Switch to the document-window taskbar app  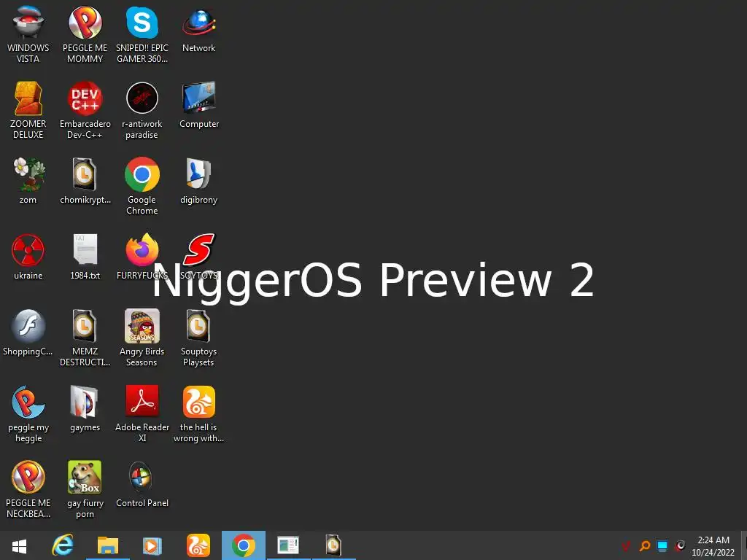[x=288, y=545]
